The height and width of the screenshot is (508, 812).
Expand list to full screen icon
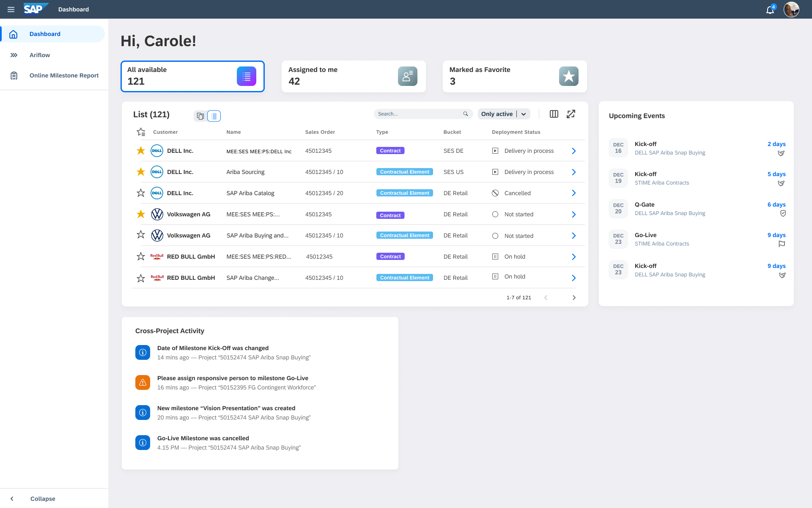coord(571,114)
